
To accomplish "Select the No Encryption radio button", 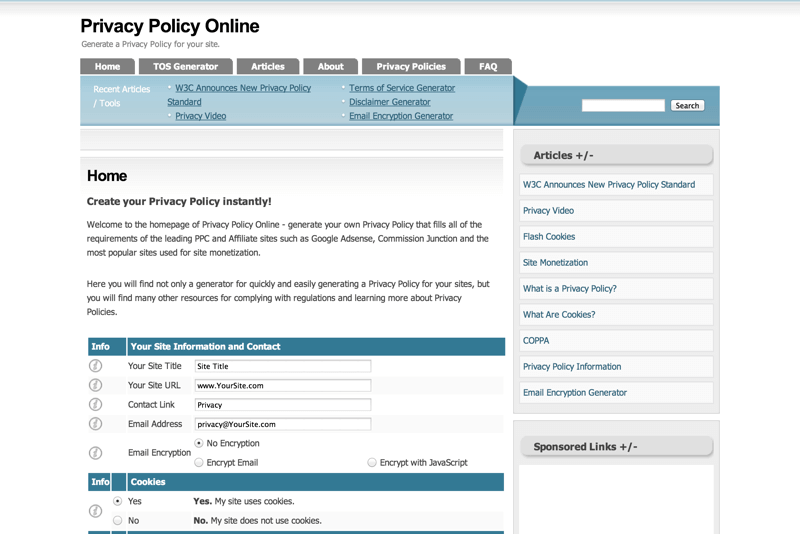I will pyautogui.click(x=199, y=443).
